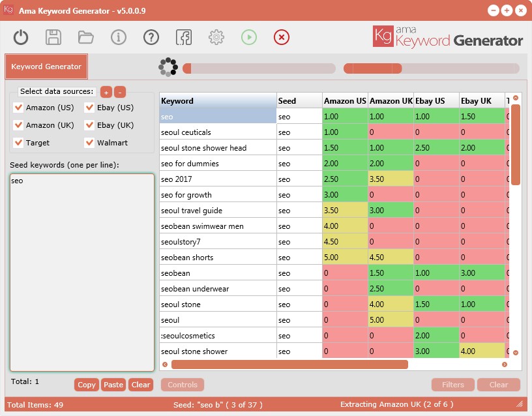Start generation with the green play icon
The height and width of the screenshot is (416, 532).
(248, 37)
